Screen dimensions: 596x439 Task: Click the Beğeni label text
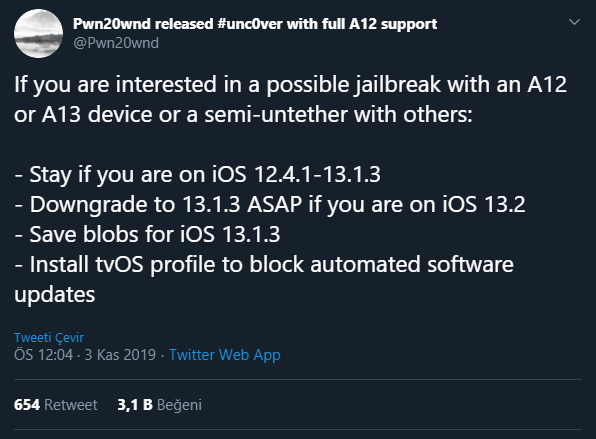(x=179, y=405)
